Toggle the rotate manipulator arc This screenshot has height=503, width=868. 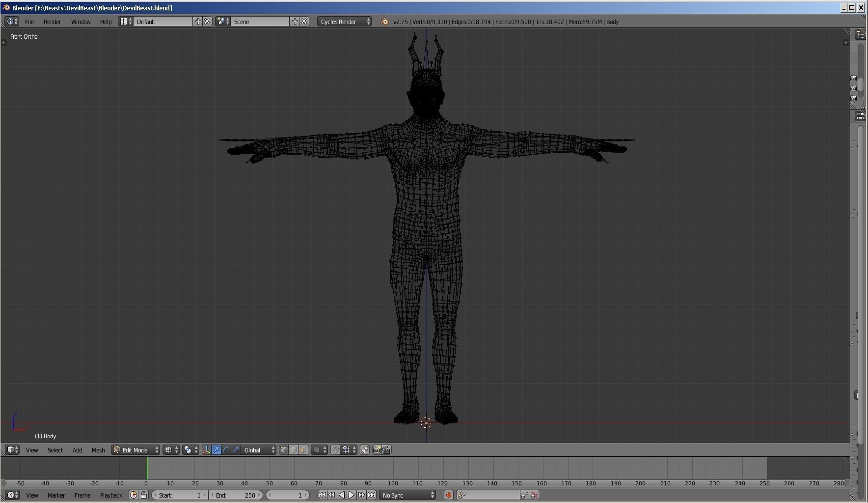coord(226,450)
